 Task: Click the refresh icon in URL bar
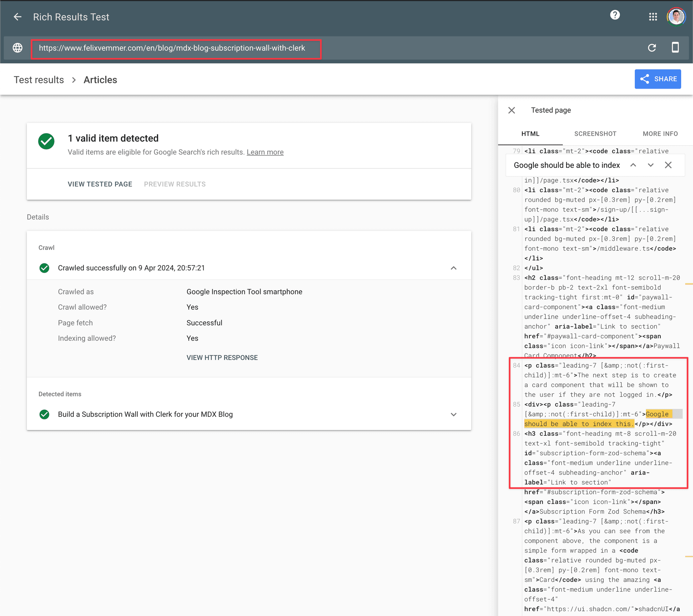click(x=652, y=48)
